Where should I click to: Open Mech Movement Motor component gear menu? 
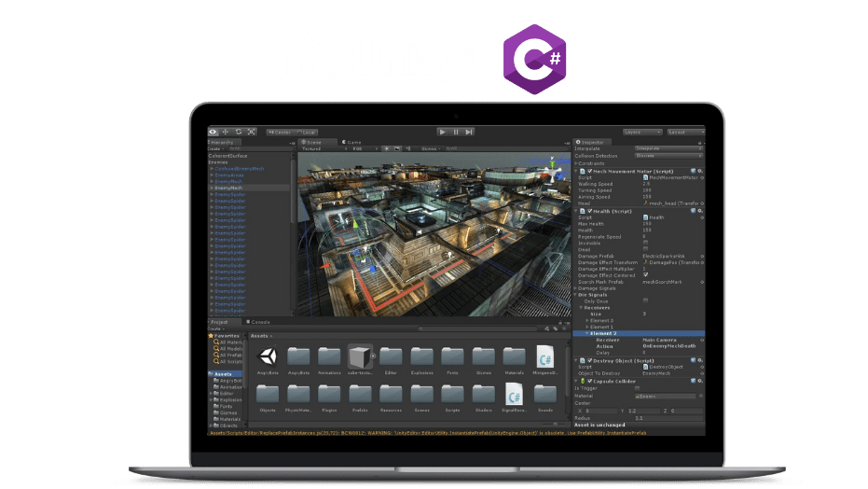700,171
